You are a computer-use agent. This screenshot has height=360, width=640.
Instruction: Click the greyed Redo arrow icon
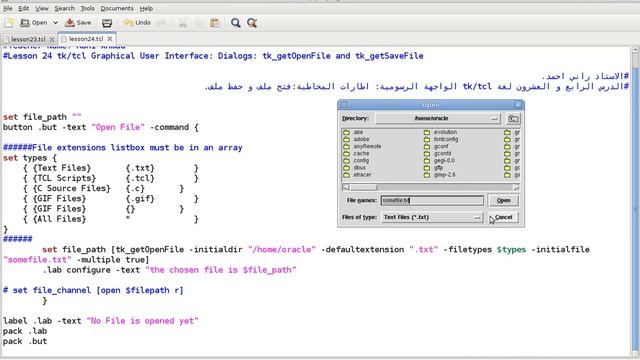click(161, 23)
